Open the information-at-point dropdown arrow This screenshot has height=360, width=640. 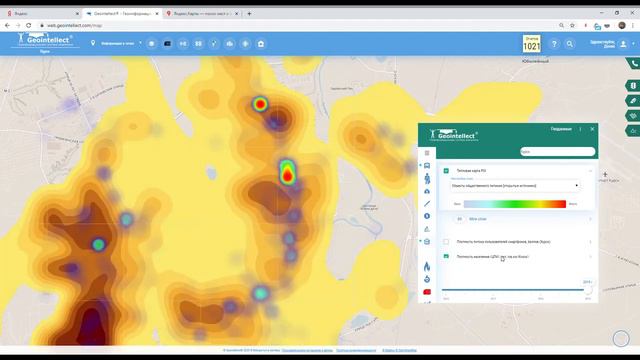click(x=140, y=43)
